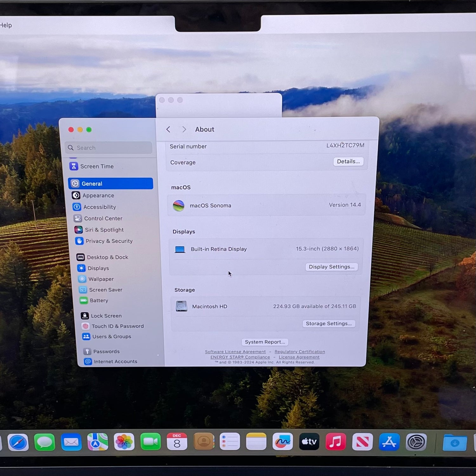Launch Apple TV app
The width and height of the screenshot is (476, 476).
[x=309, y=442]
